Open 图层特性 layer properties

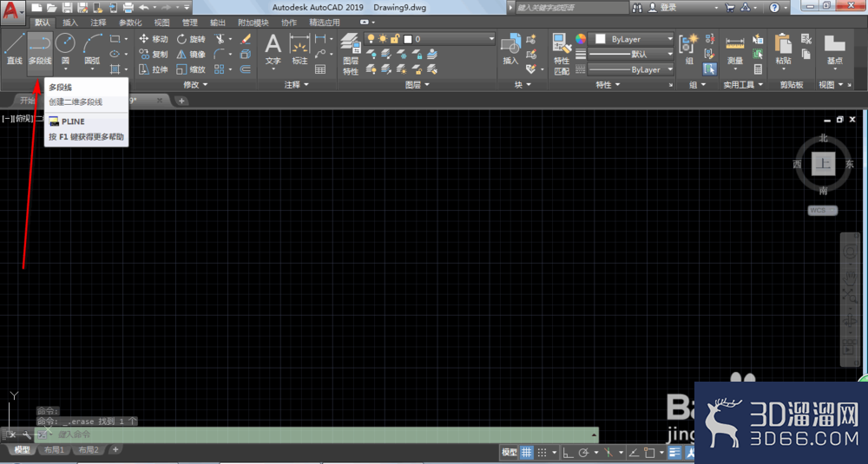(x=351, y=54)
